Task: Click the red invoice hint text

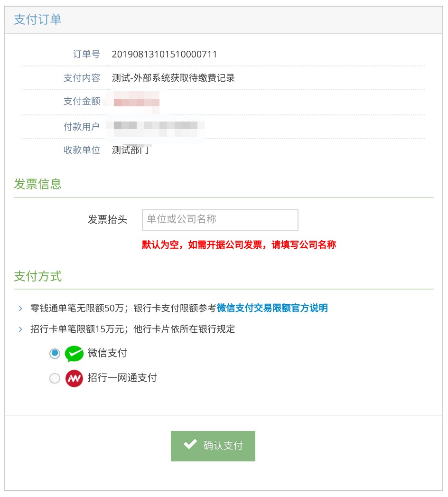Action: pos(239,245)
